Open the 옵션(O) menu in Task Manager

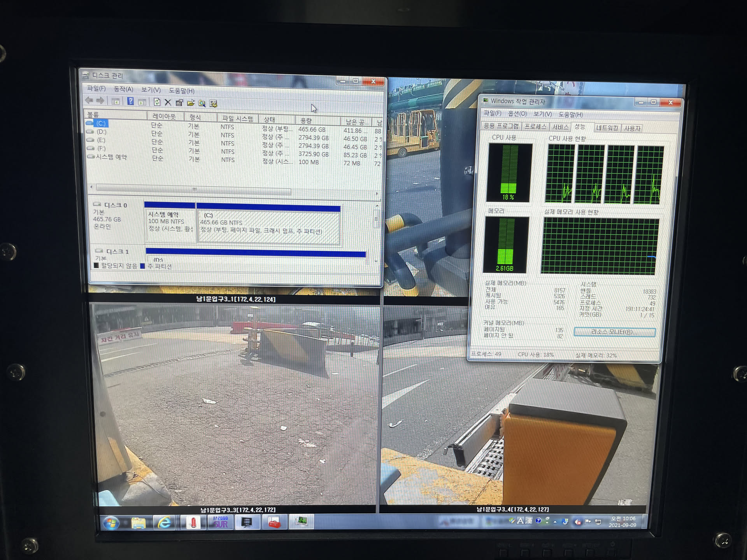(517, 114)
